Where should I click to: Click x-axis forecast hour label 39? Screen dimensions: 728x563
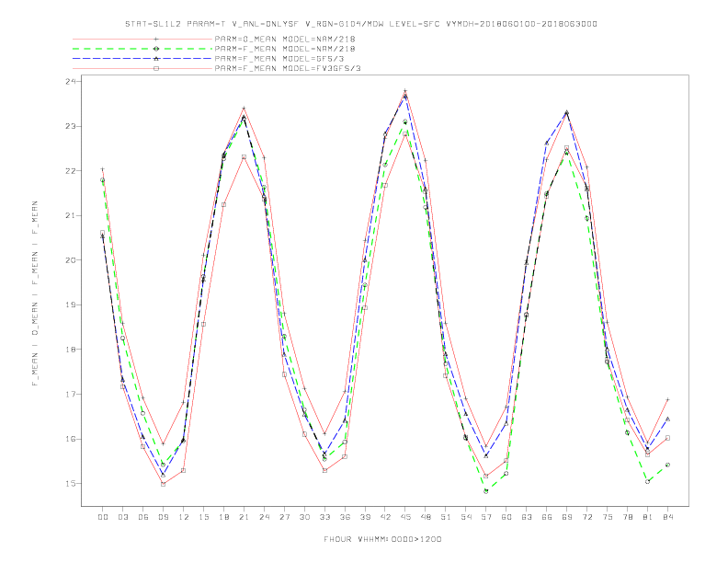[x=365, y=517]
